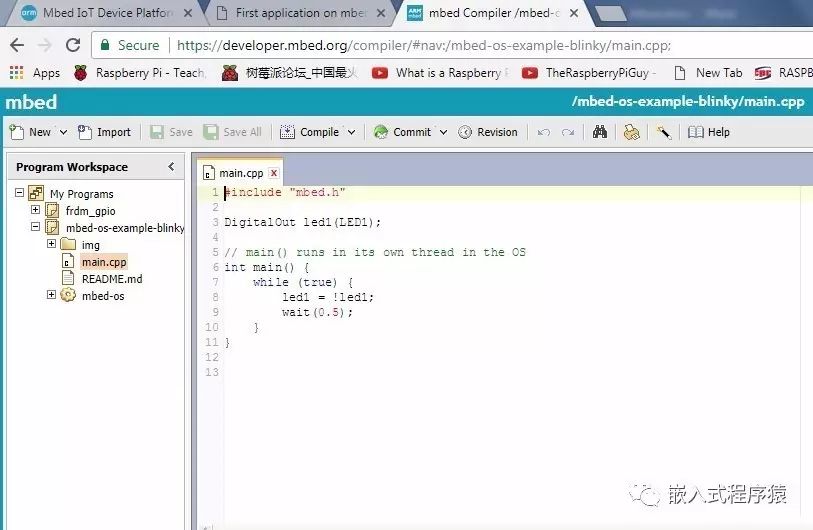
Task: Open the RASPB bookmark
Action: 783,73
